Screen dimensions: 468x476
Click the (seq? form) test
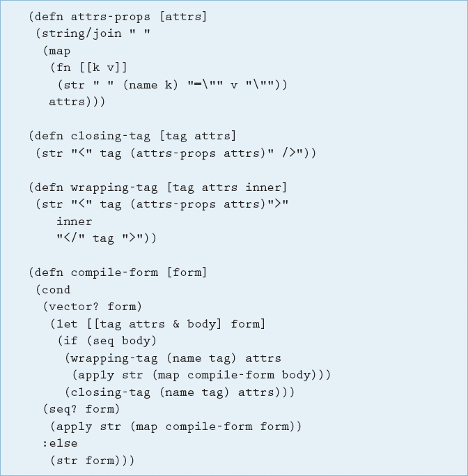[x=81, y=409]
